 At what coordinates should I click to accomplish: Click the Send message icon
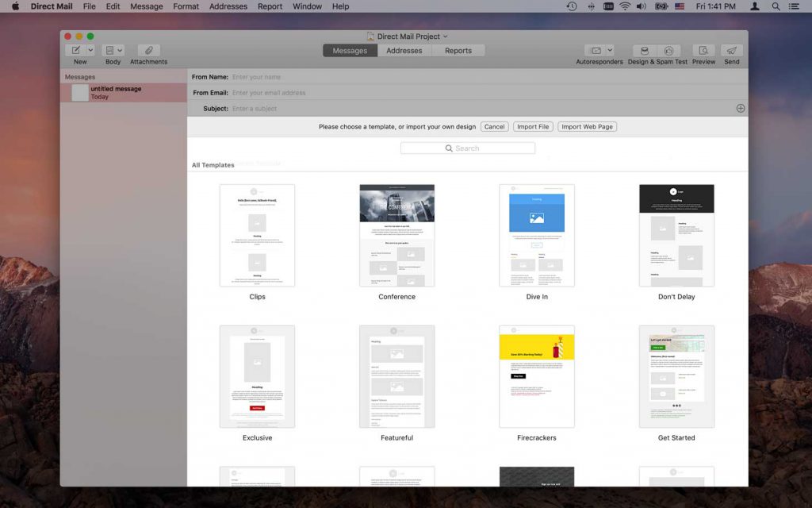[731, 49]
